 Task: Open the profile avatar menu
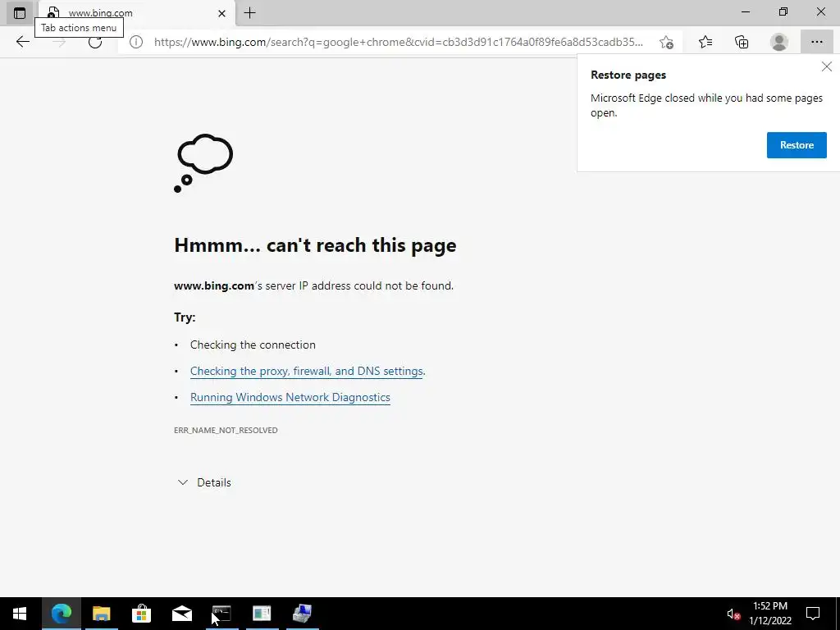tap(779, 42)
